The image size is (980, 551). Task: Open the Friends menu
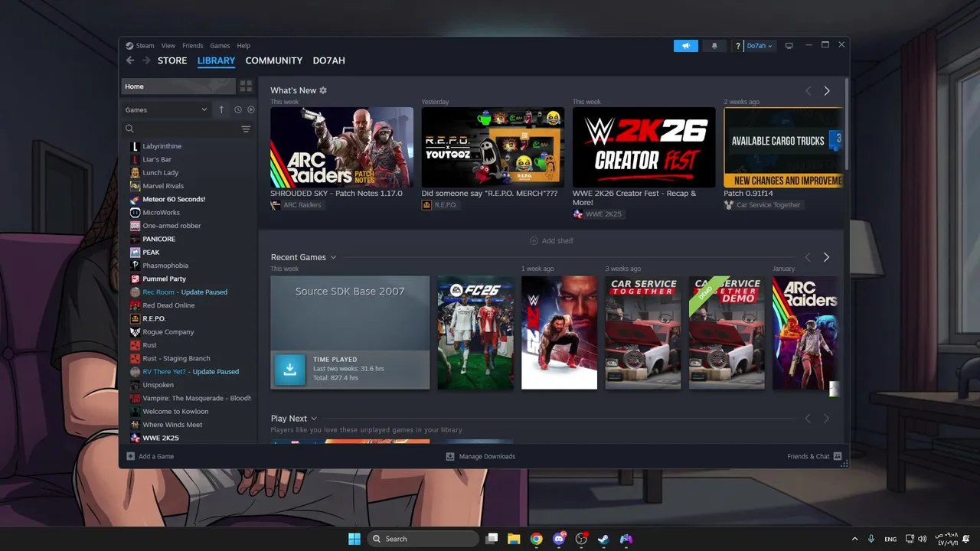pyautogui.click(x=193, y=46)
